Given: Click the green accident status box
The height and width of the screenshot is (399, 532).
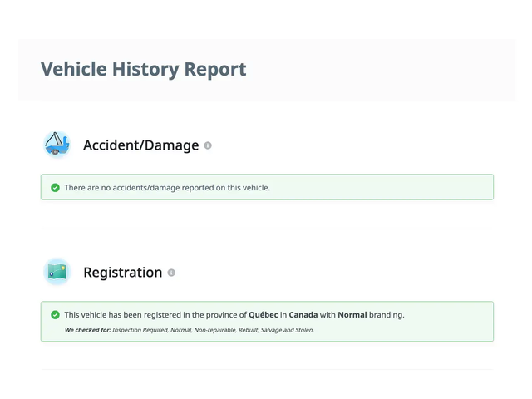Looking at the screenshot, I should tap(267, 187).
